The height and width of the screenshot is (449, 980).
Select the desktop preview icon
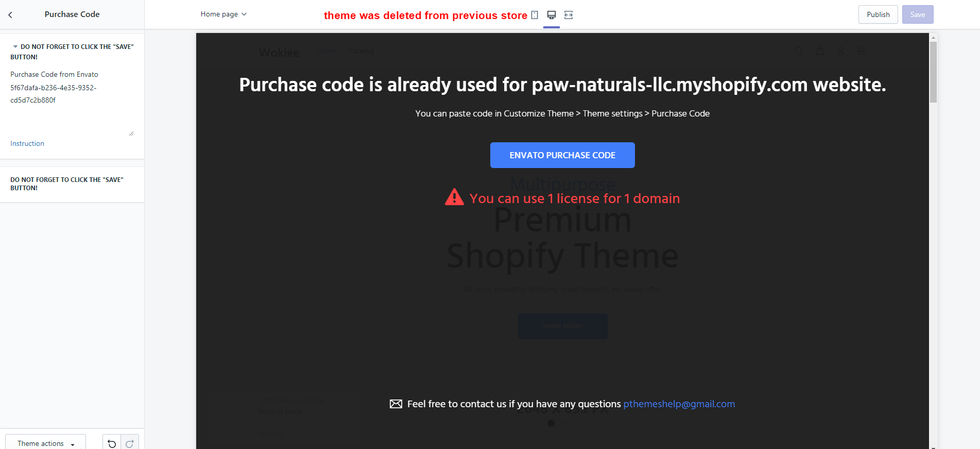(x=552, y=15)
